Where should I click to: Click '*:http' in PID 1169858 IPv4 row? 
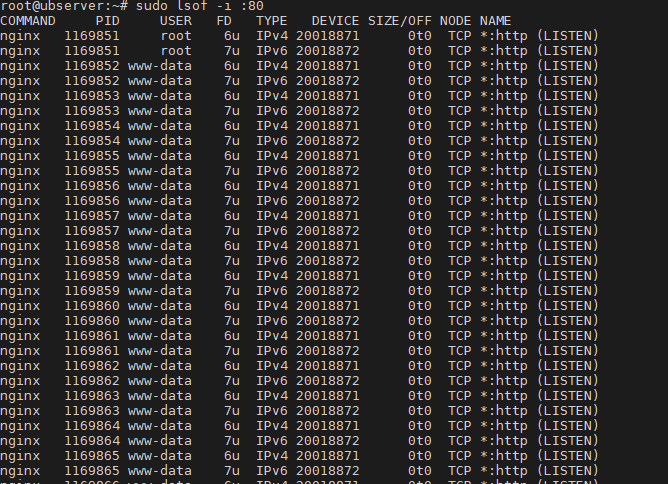click(504, 246)
